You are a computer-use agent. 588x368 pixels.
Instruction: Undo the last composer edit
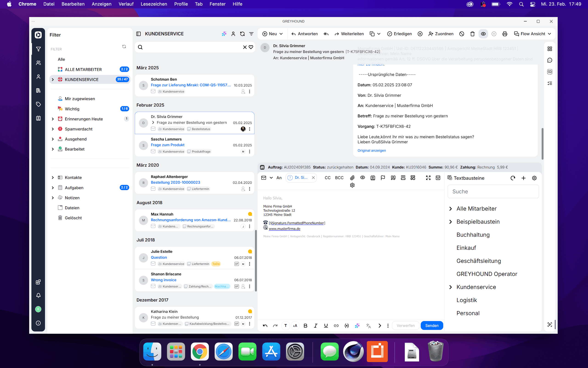(265, 326)
